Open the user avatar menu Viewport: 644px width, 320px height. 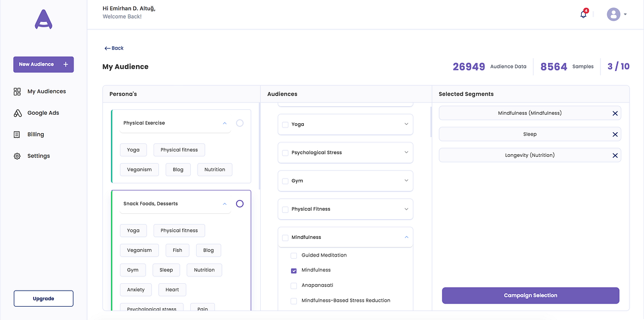[614, 14]
